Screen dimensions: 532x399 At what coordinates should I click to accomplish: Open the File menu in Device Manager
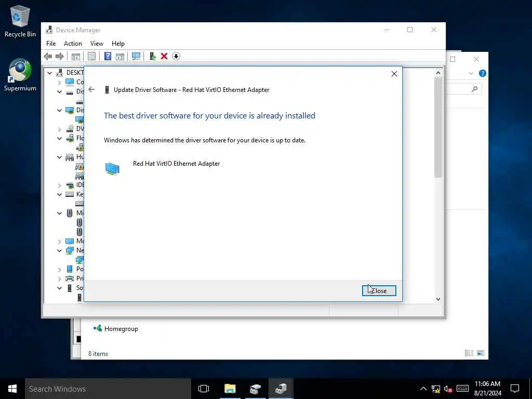[x=51, y=44]
